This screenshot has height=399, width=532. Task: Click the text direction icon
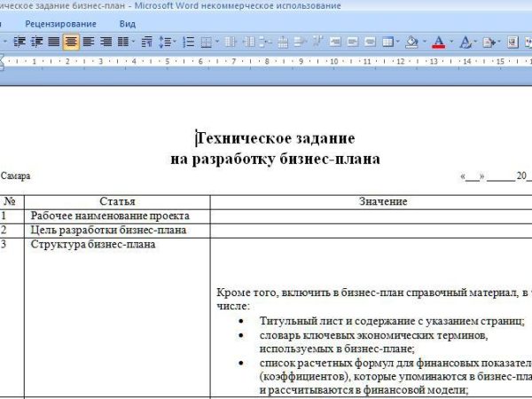pyautogui.click(x=146, y=42)
